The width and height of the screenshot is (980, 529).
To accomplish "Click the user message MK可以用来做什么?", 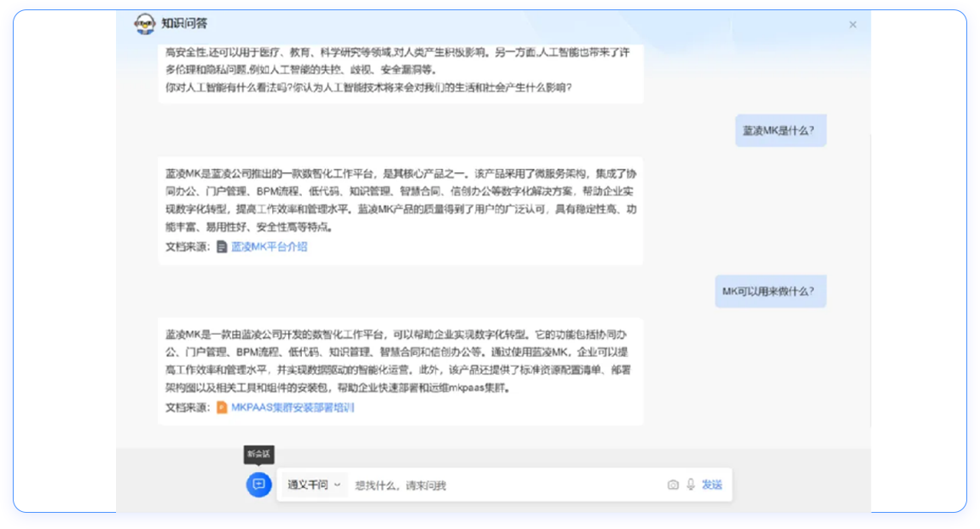I will coord(771,292).
